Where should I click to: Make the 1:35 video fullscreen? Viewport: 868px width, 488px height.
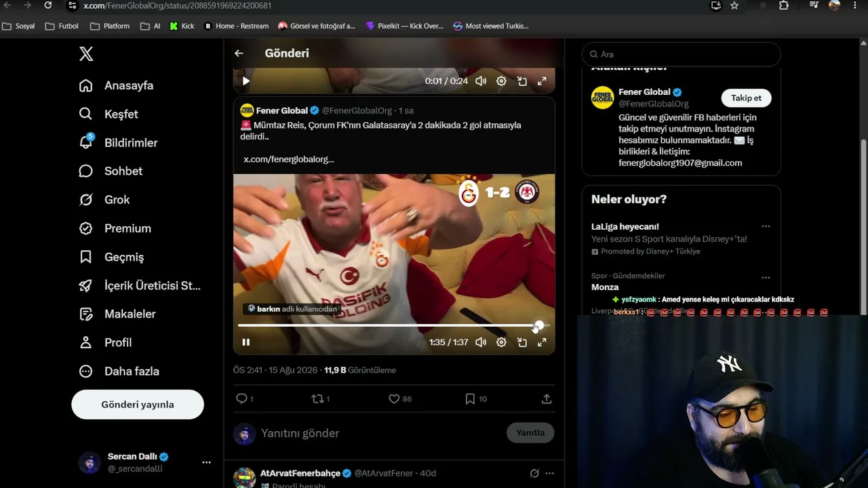pos(542,342)
